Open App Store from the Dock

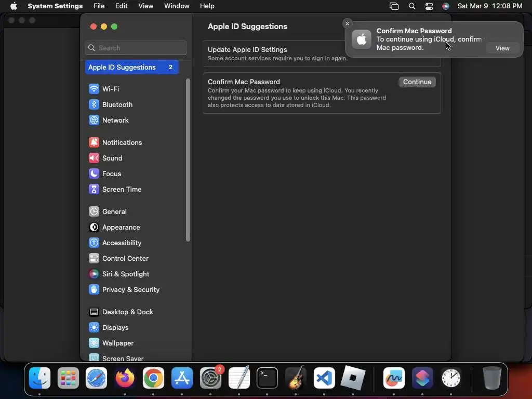182,378
